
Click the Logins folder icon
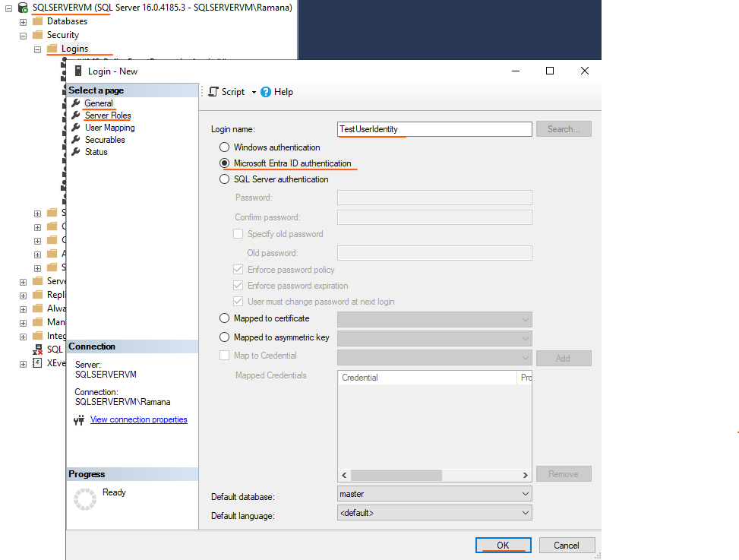(52, 49)
